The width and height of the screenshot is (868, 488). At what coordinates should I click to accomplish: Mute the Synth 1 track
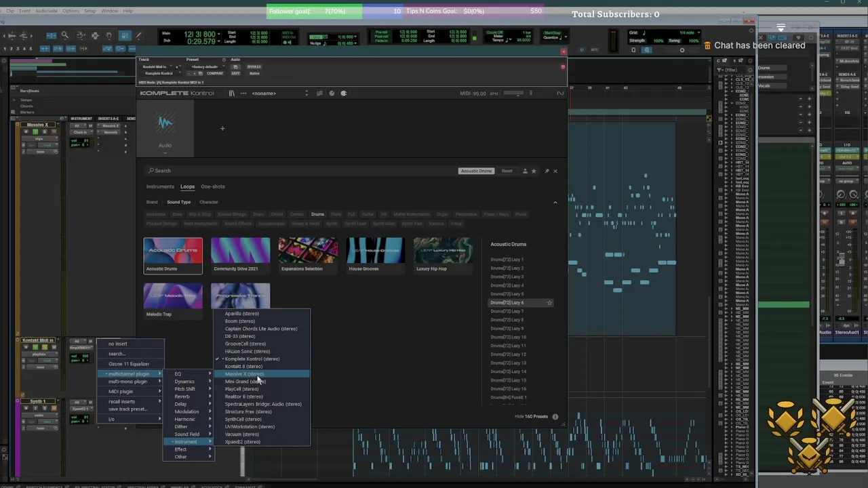pyautogui.click(x=54, y=408)
